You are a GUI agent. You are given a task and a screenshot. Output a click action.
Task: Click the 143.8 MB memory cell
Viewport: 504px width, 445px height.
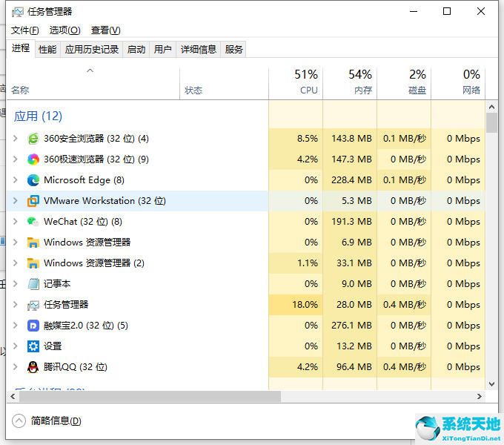point(350,139)
